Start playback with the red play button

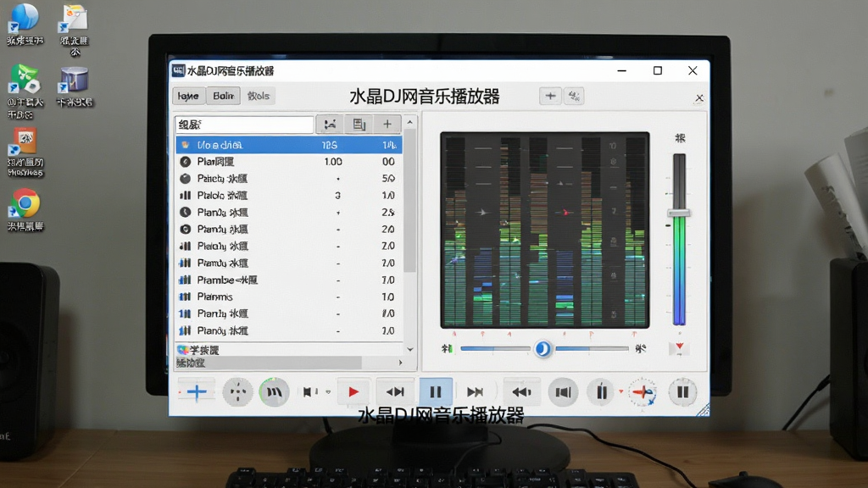click(x=353, y=391)
